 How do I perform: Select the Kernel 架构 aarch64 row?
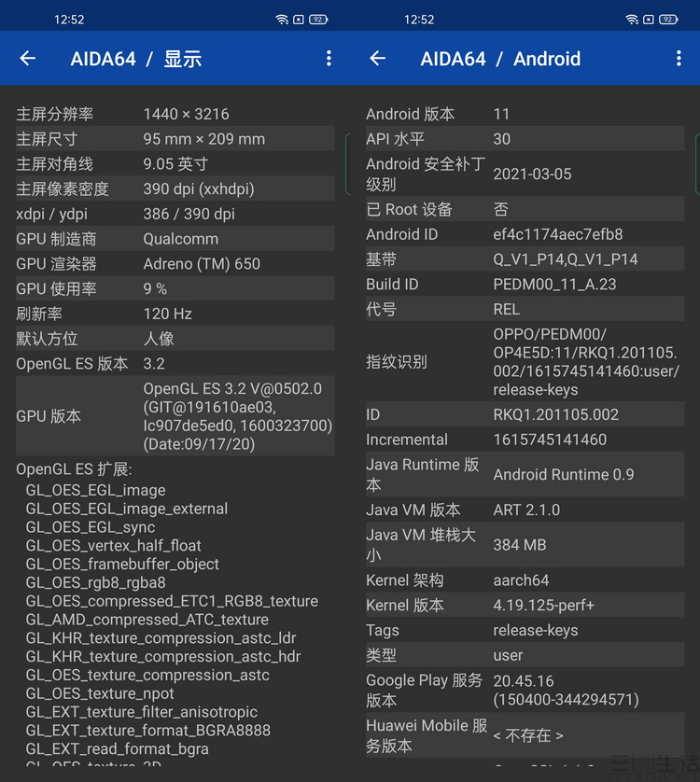[x=525, y=580]
